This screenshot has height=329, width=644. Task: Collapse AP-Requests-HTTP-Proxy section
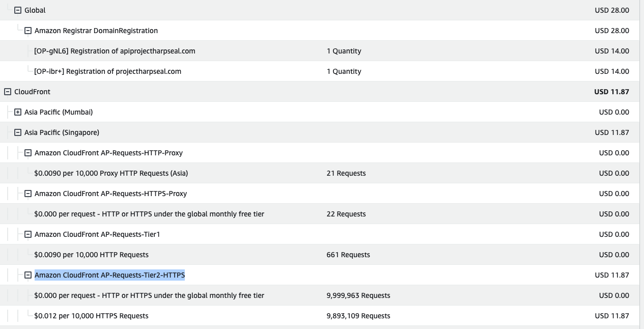(x=28, y=153)
